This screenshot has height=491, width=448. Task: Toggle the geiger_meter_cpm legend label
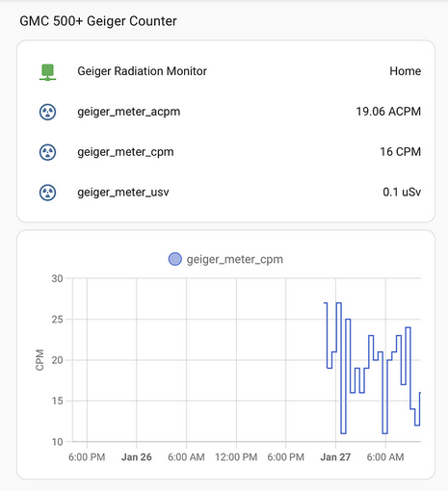[235, 259]
